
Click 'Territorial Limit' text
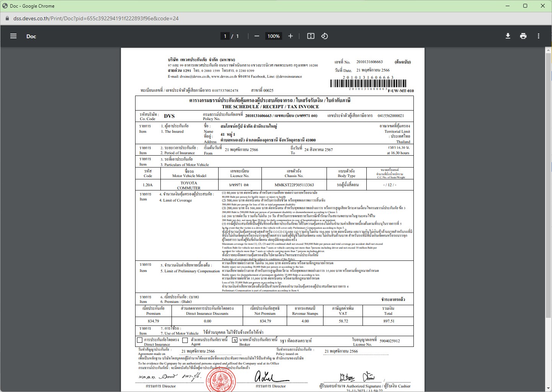tap(397, 131)
